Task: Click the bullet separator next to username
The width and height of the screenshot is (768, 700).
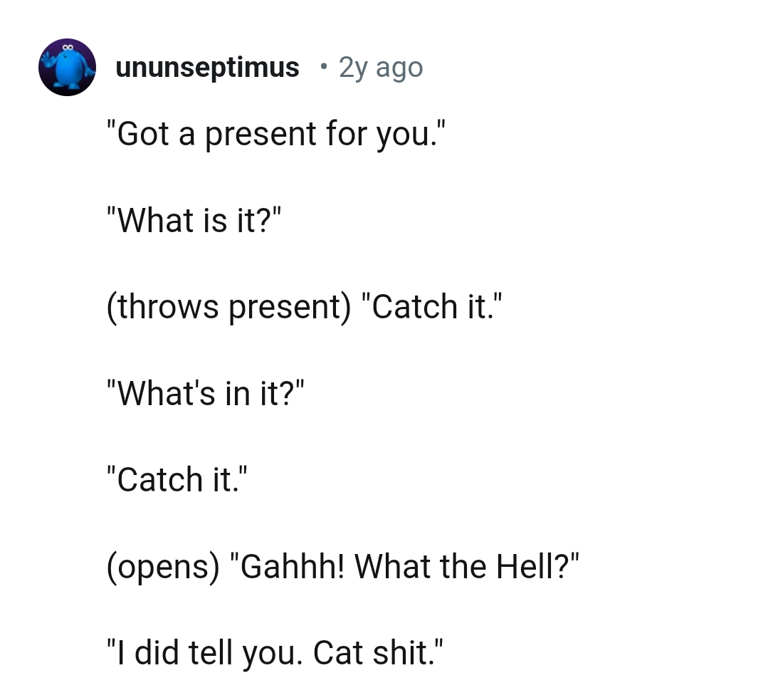Action: [x=324, y=68]
